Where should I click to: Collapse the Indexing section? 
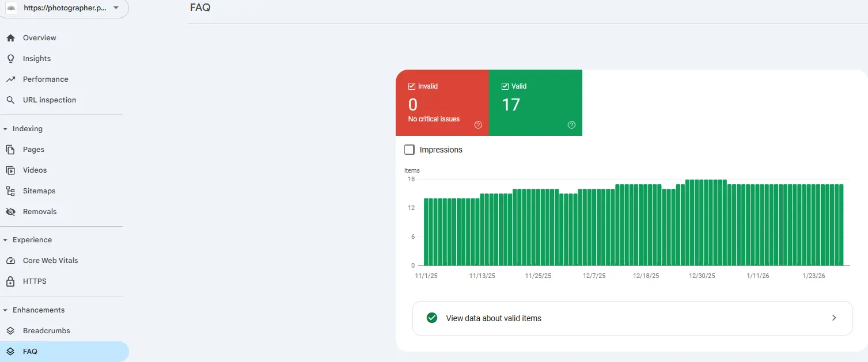6,128
